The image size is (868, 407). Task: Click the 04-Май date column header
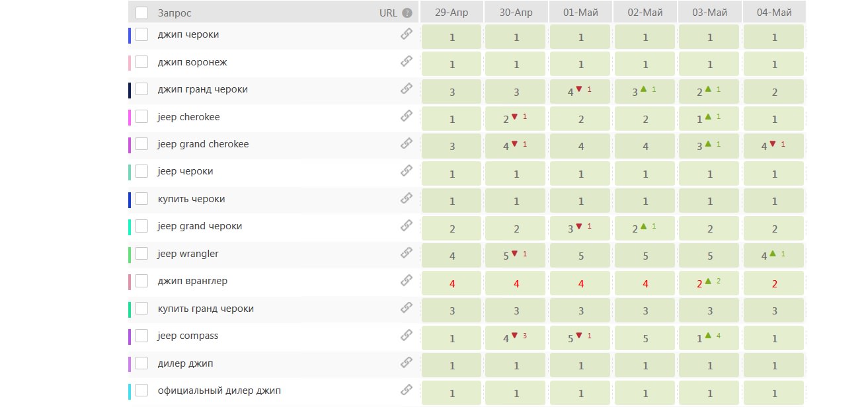pos(775,13)
